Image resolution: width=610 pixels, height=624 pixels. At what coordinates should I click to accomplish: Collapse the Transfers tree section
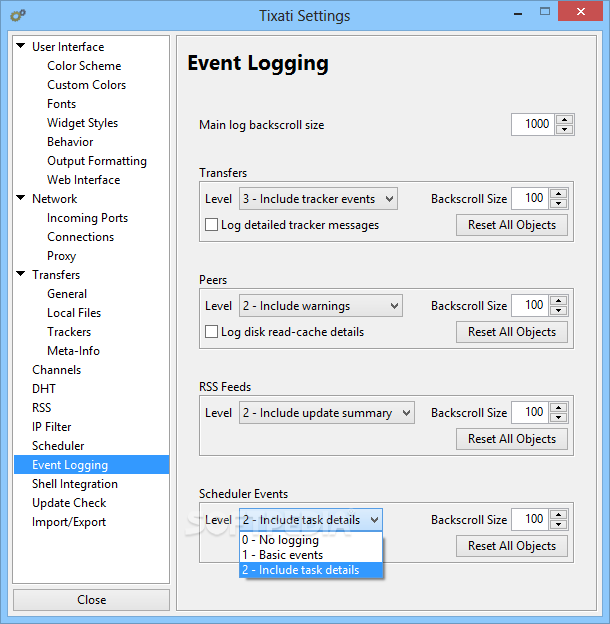click(x=21, y=274)
